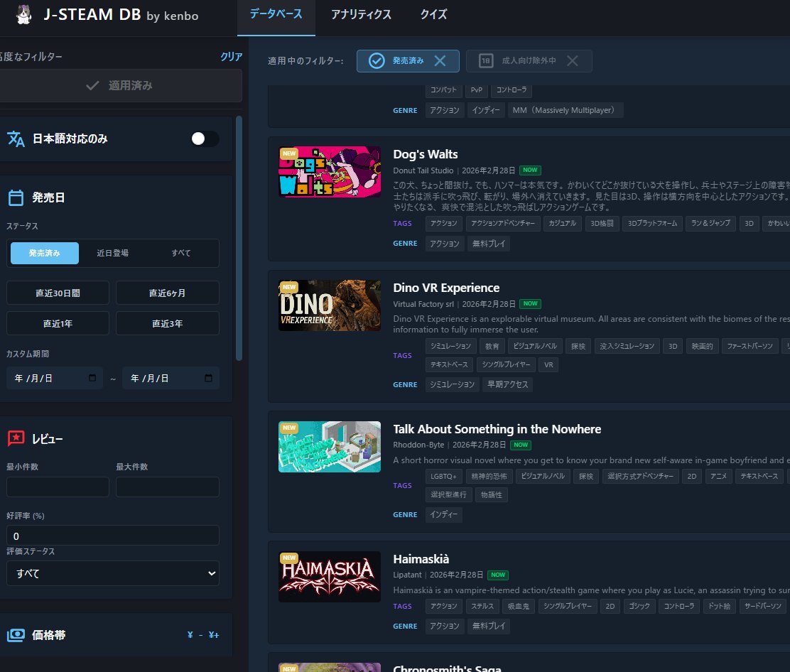The width and height of the screenshot is (790, 672).
Task: Open Talk About Something in the Nowhere title
Action: [x=497, y=428]
